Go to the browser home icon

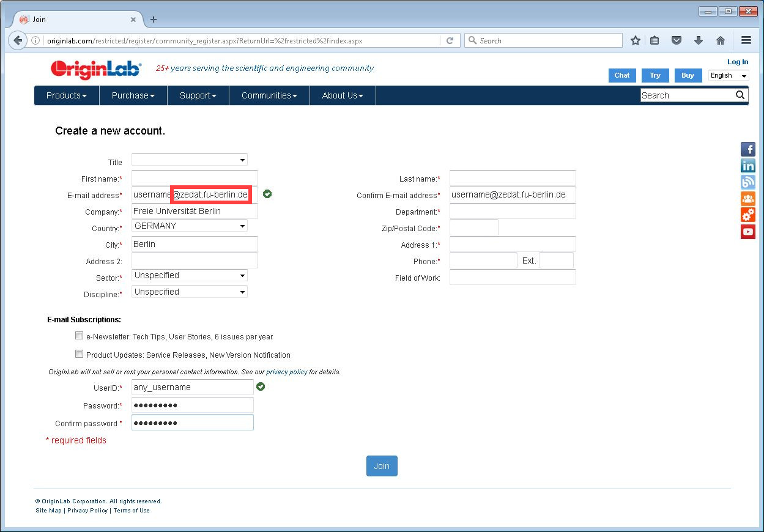(x=721, y=40)
